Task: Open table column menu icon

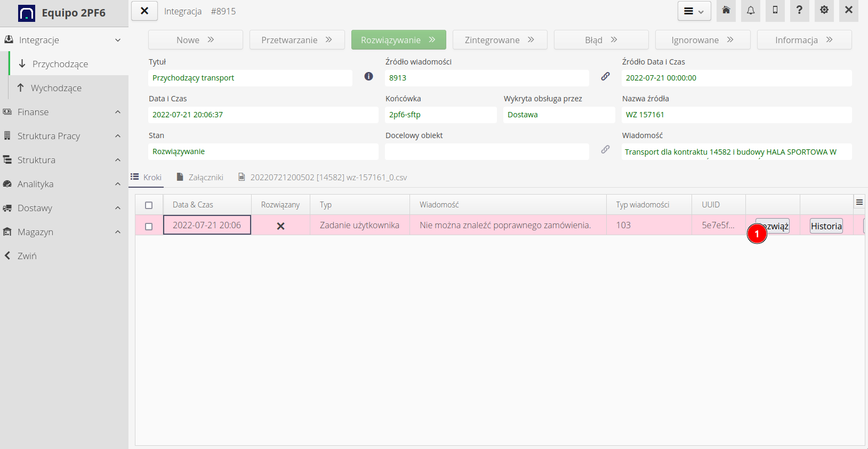Action: (x=859, y=202)
